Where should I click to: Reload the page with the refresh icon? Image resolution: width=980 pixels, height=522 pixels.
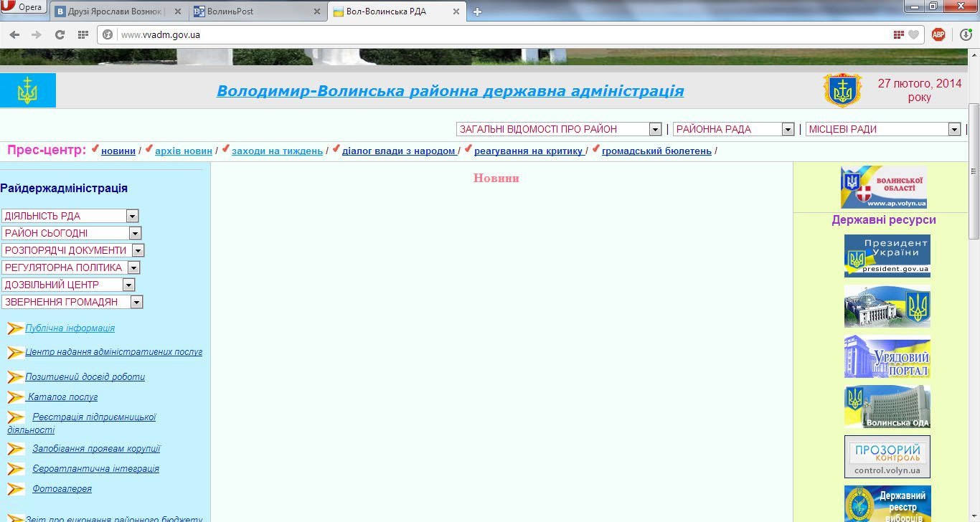tap(60, 34)
